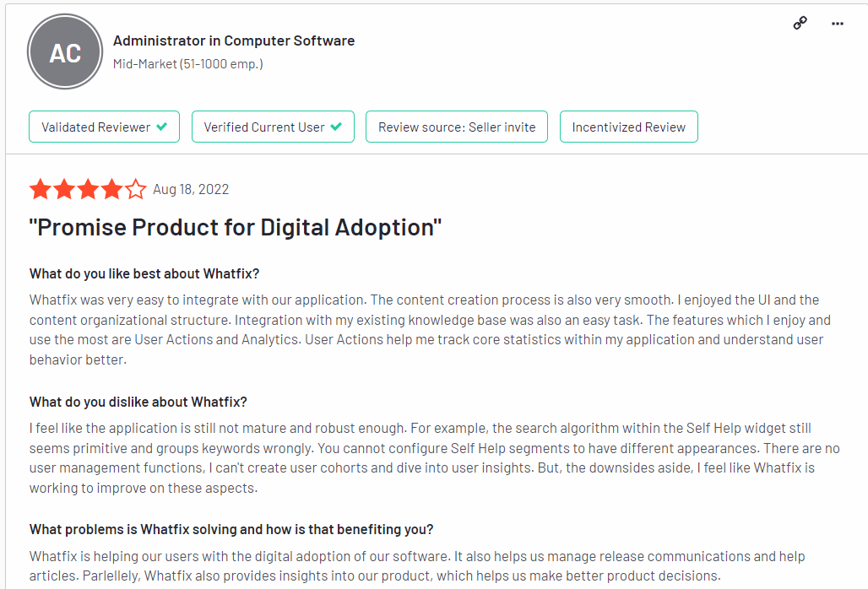This screenshot has width=868, height=589.
Task: Click the Aug 18, 2022 review date
Action: click(x=191, y=190)
